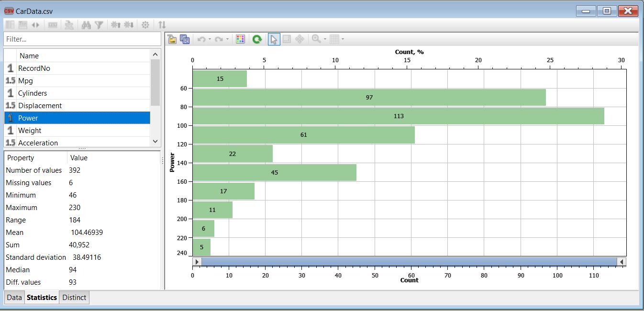Redo the last chart action
644x311 pixels.
(x=220, y=39)
